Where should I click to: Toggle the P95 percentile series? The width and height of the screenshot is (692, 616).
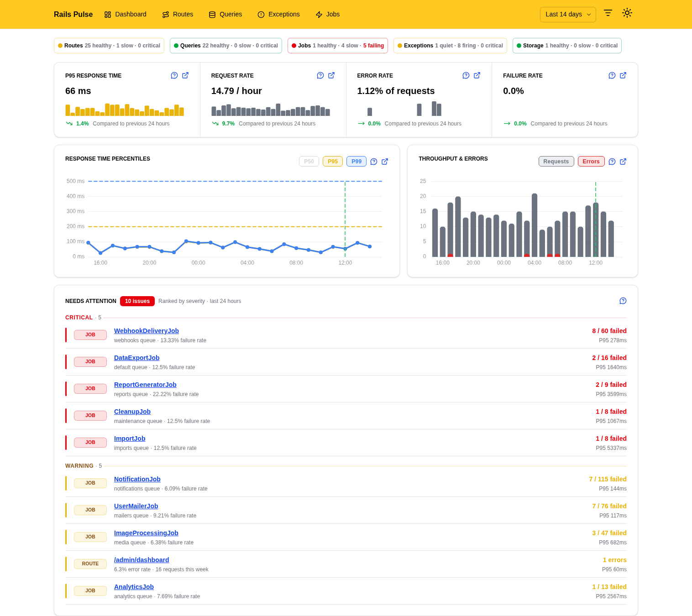(333, 162)
